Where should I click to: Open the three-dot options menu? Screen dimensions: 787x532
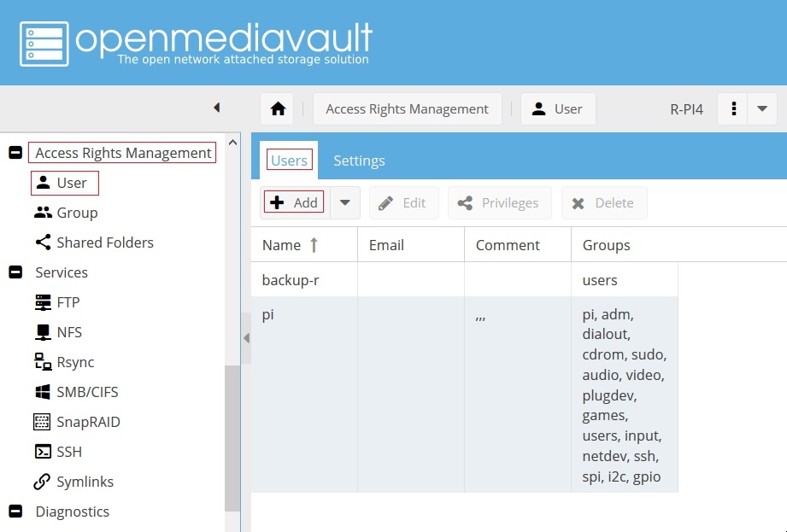(733, 109)
